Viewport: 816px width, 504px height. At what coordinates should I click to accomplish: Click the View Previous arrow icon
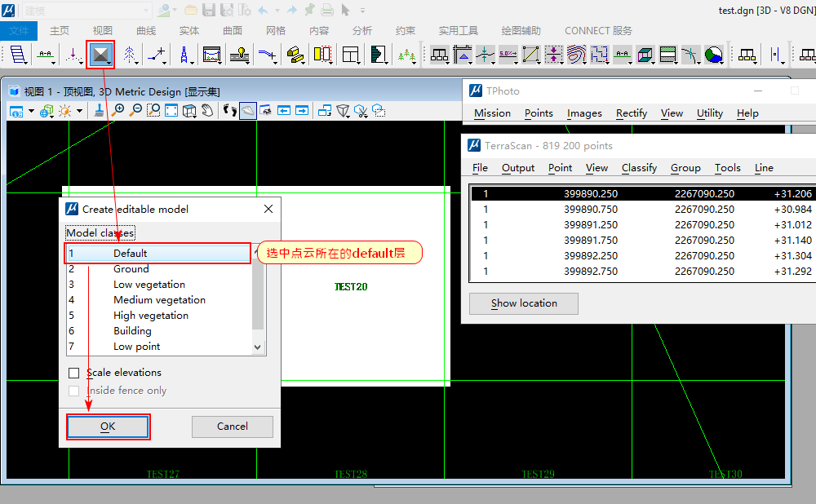click(284, 110)
